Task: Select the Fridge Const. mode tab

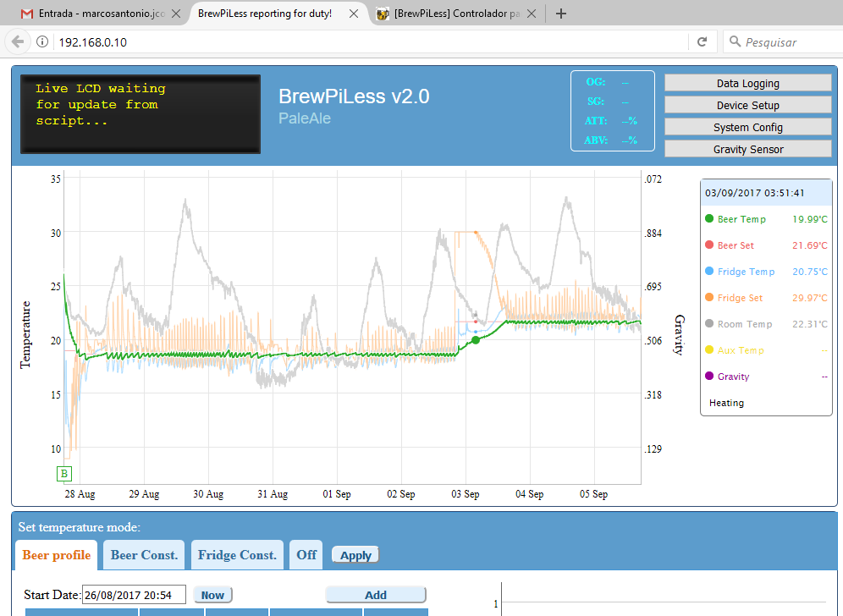Action: click(x=237, y=555)
